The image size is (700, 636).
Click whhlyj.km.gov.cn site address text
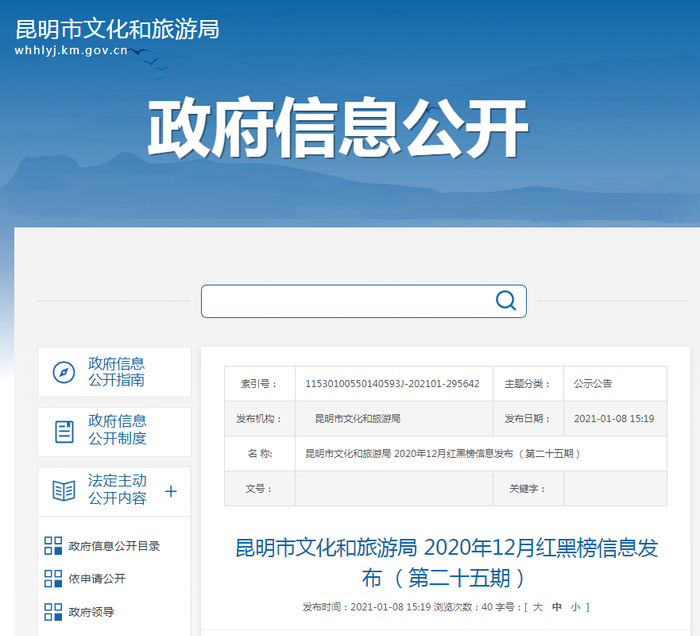(71, 51)
